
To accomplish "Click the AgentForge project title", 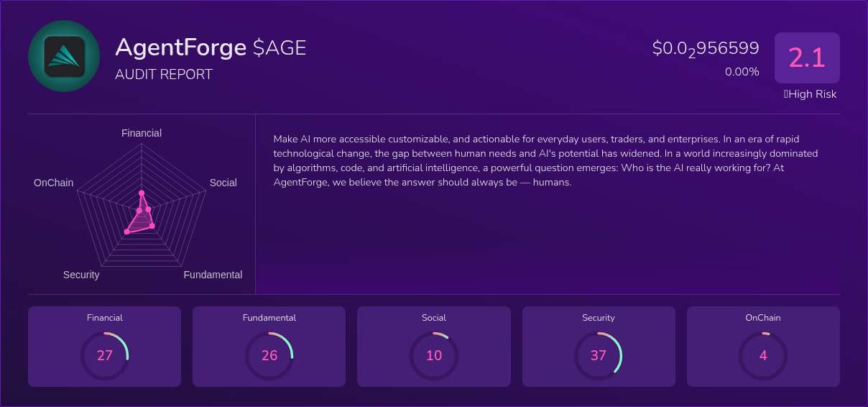I will click(x=181, y=47).
